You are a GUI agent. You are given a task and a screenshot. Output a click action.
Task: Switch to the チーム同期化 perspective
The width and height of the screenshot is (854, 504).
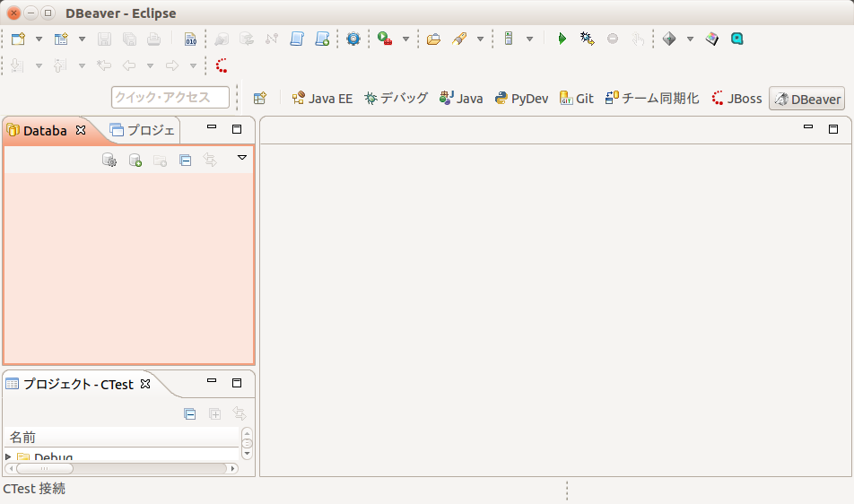[652, 99]
